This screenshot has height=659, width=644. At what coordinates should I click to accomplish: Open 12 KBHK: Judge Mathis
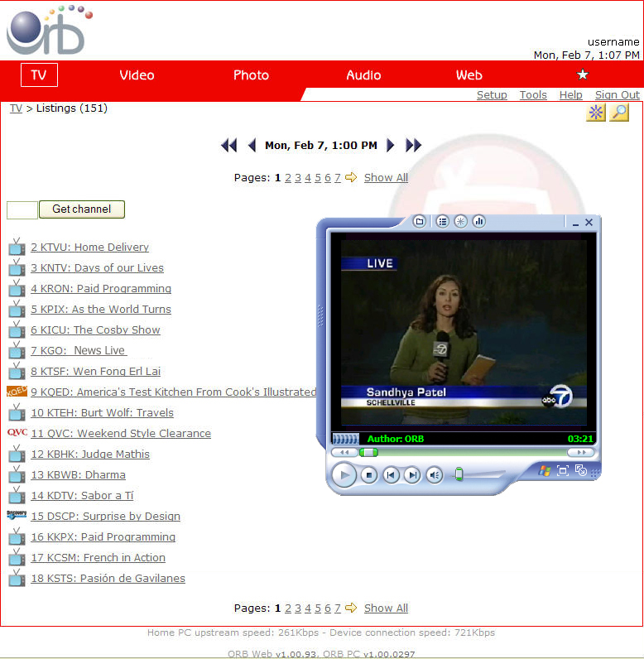tap(90, 454)
